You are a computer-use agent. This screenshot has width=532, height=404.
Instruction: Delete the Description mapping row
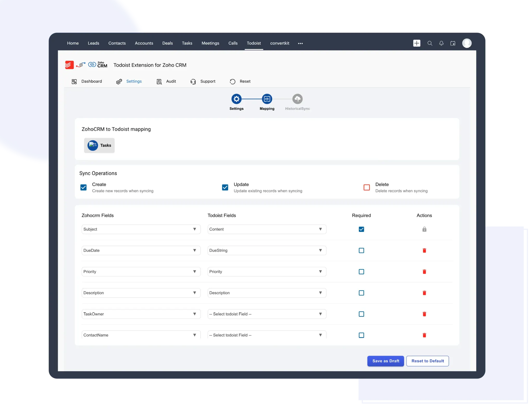tap(424, 293)
